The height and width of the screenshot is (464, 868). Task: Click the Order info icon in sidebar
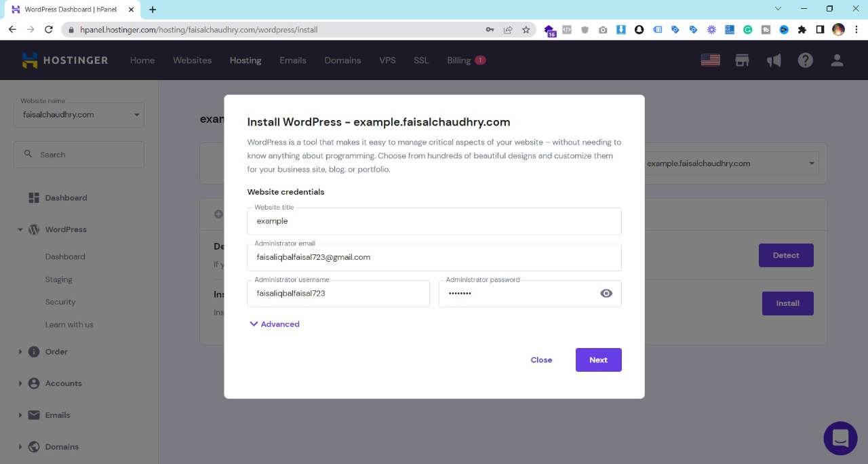coord(34,351)
